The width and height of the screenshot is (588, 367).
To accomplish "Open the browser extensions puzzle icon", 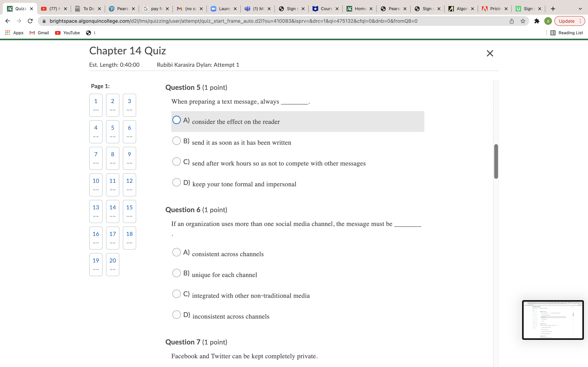I will coord(537,21).
